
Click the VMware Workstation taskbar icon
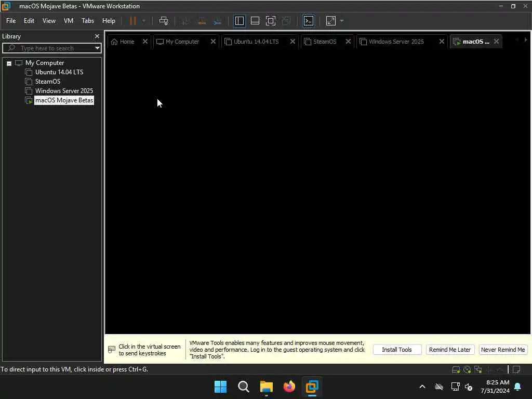click(x=312, y=387)
